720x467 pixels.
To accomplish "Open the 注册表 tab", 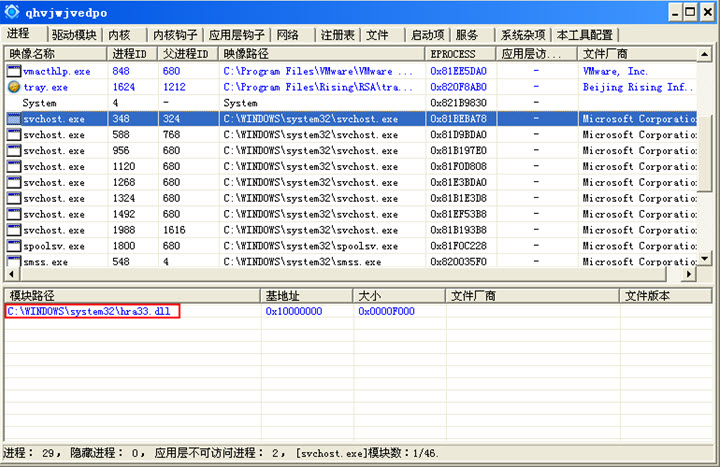I will [338, 35].
